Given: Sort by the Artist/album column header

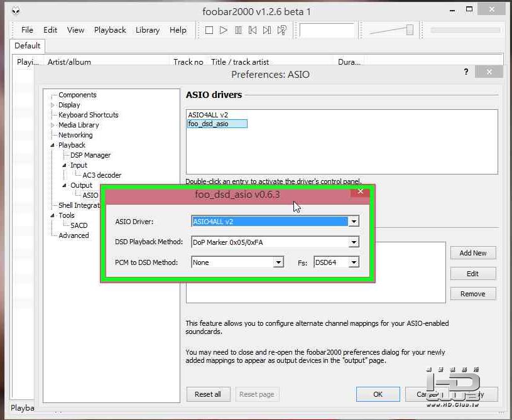Looking at the screenshot, I should [x=69, y=62].
